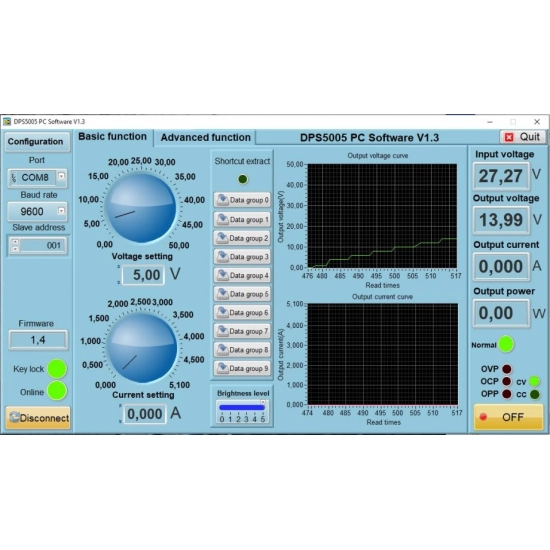Click the CV mode indicator LED
This screenshot has height=550, width=550.
click(534, 381)
